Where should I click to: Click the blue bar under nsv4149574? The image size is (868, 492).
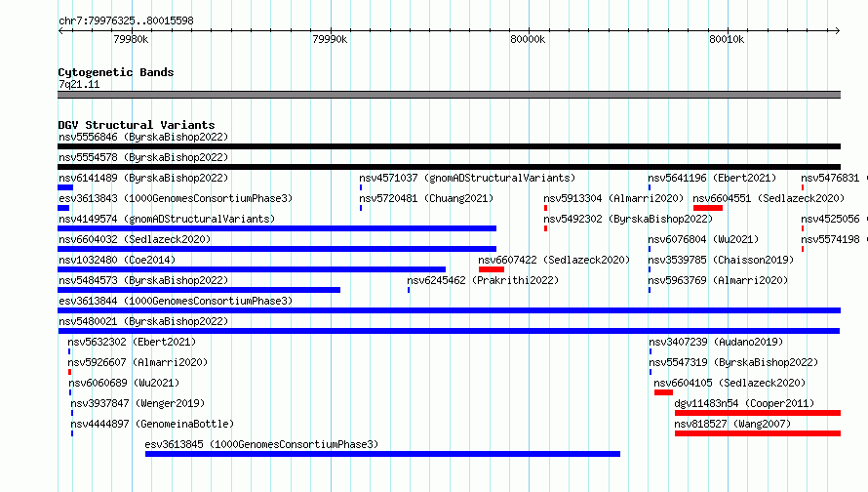pyautogui.click(x=277, y=228)
